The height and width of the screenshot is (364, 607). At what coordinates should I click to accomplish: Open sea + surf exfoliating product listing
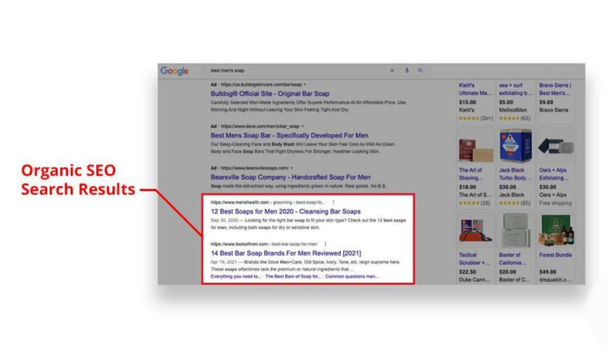coord(515,89)
